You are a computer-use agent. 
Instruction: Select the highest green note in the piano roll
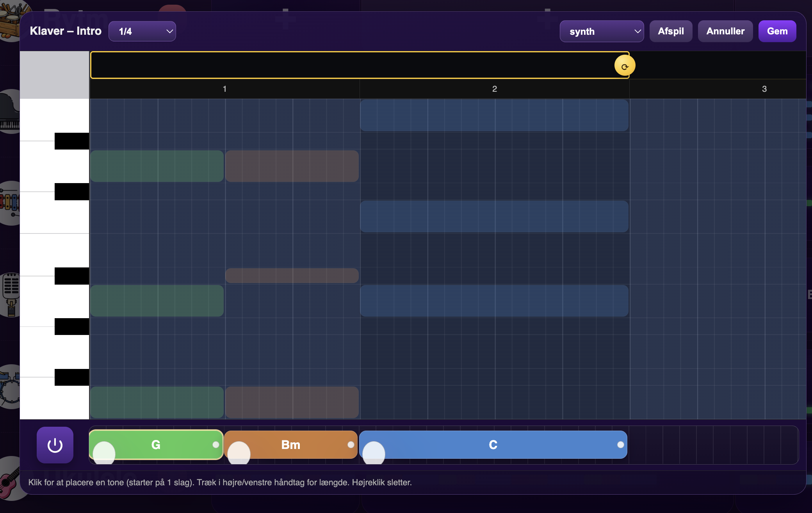click(x=157, y=166)
